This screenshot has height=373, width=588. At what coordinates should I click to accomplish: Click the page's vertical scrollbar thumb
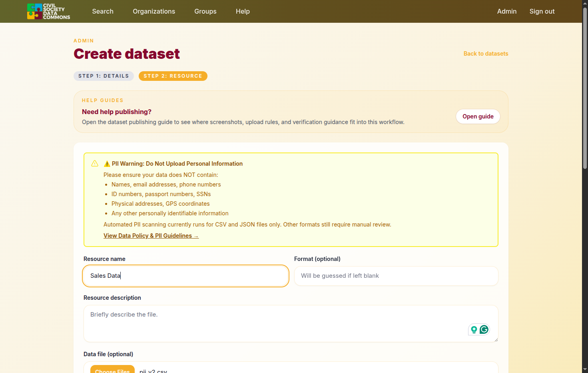click(585, 88)
